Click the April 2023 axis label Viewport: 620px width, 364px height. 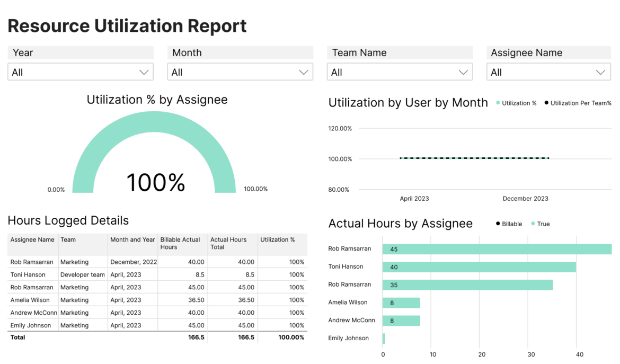[x=414, y=198]
